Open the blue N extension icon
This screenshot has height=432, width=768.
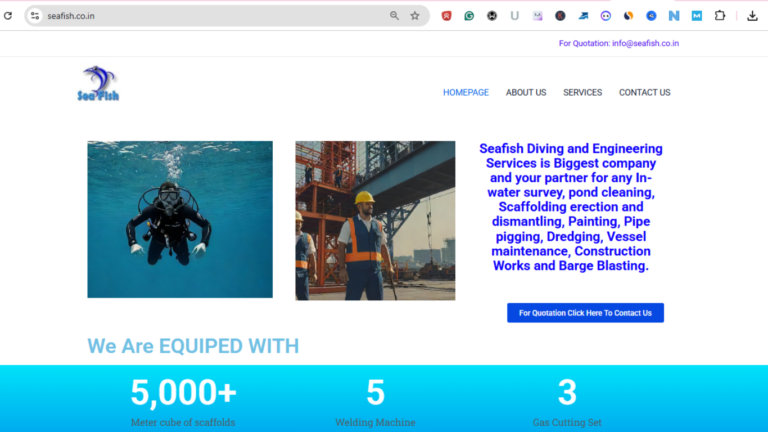tap(674, 16)
